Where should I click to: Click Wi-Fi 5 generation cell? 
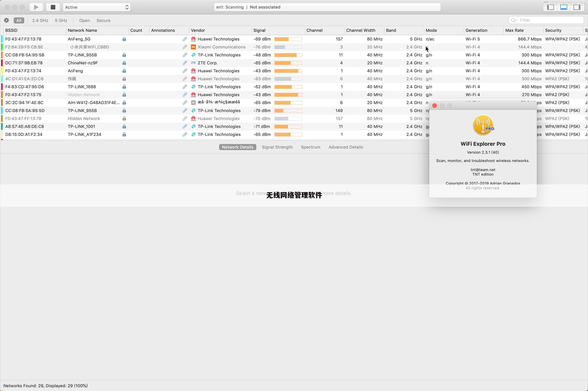click(472, 39)
